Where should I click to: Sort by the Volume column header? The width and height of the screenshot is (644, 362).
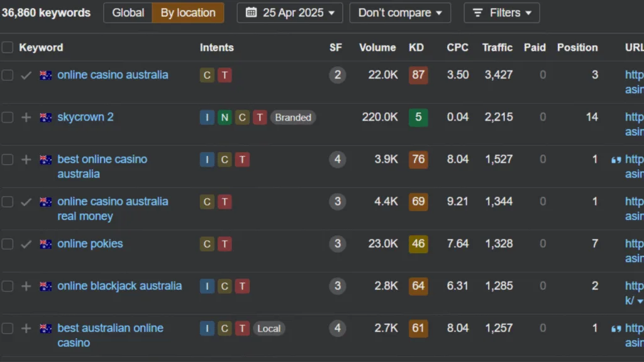[377, 48]
